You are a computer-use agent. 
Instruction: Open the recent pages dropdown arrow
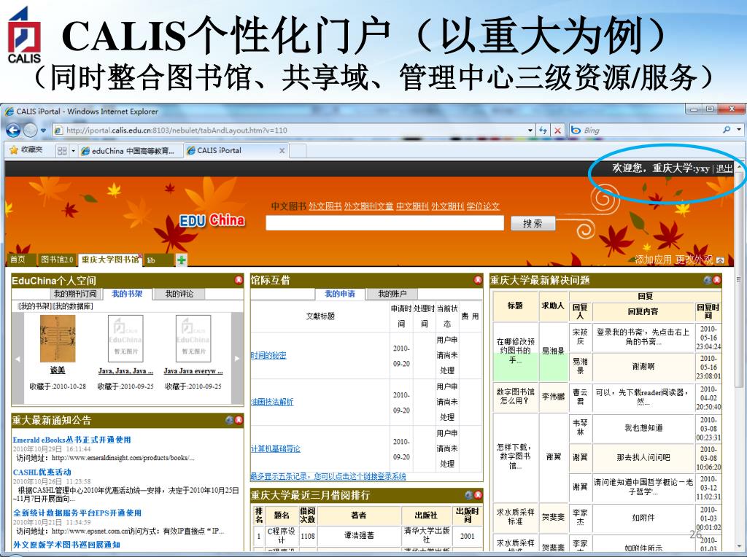[x=43, y=130]
